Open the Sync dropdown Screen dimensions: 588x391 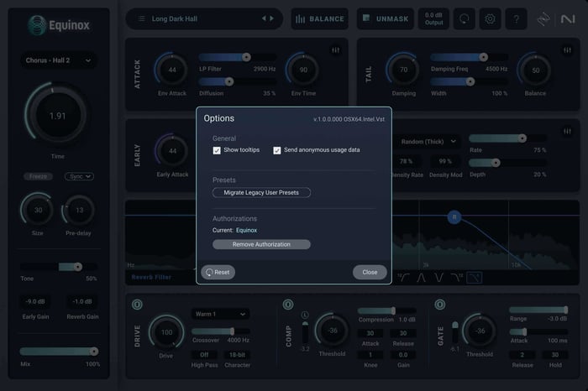pyautogui.click(x=79, y=176)
